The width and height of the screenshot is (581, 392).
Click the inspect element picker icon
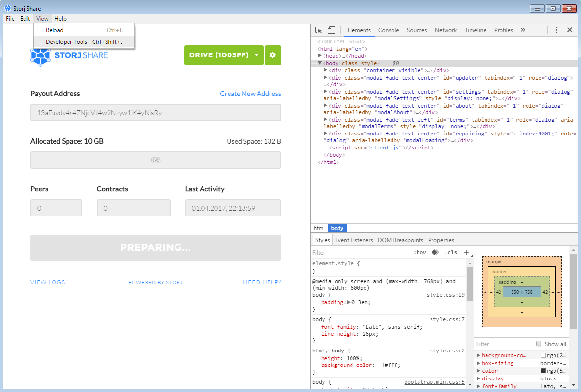click(319, 30)
